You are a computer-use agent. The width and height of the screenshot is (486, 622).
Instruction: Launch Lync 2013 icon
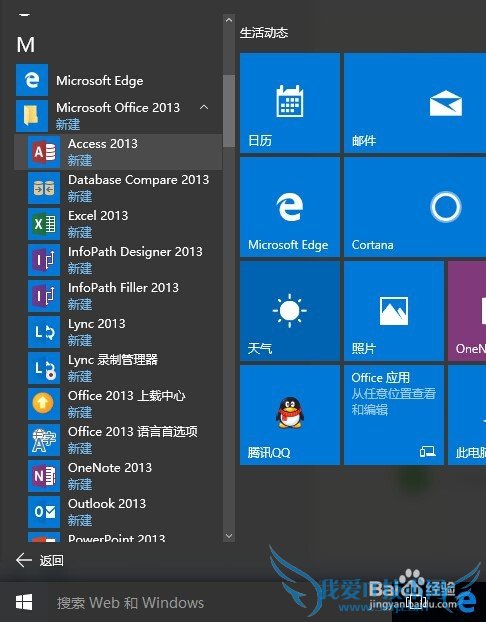click(44, 332)
